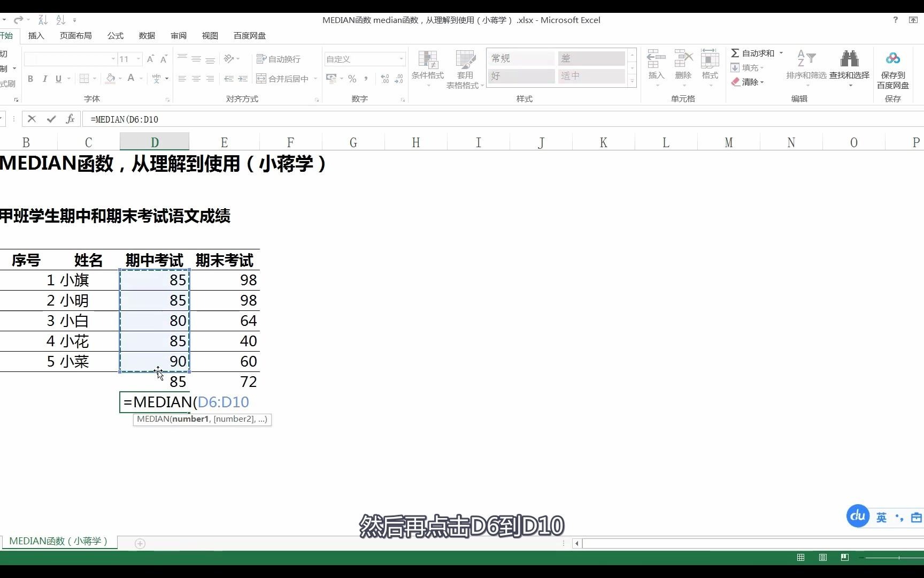Select sheet tab MEDIAN函数（小蒋学）
The image size is (924, 578).
coord(59,541)
